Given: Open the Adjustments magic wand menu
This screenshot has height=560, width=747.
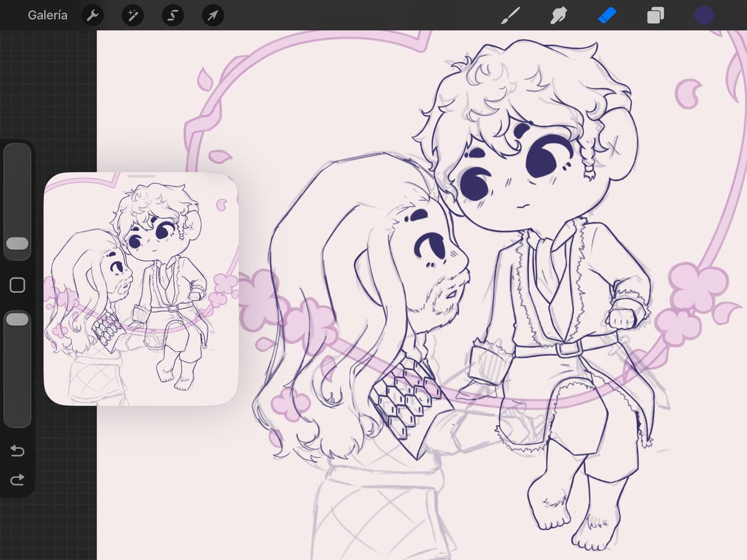Looking at the screenshot, I should 133,16.
